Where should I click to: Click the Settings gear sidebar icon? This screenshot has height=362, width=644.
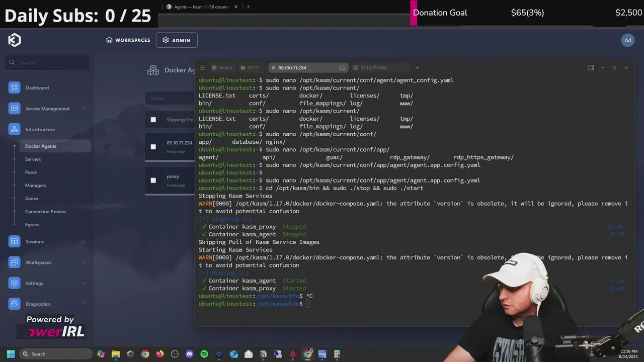pyautogui.click(x=14, y=283)
